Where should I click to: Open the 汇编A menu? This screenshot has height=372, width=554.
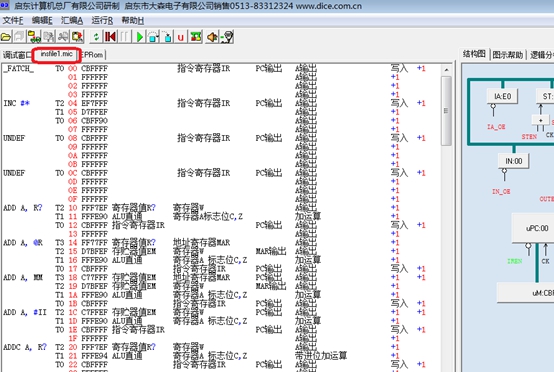72,20
